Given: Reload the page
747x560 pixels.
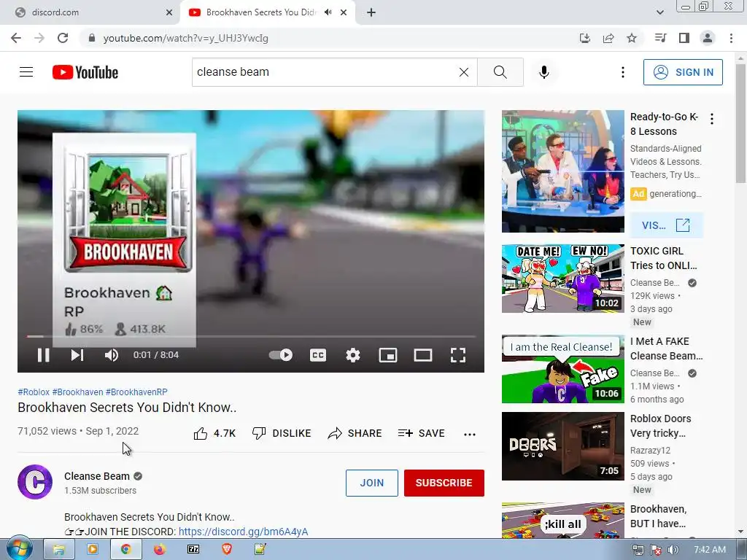Looking at the screenshot, I should (x=63, y=38).
